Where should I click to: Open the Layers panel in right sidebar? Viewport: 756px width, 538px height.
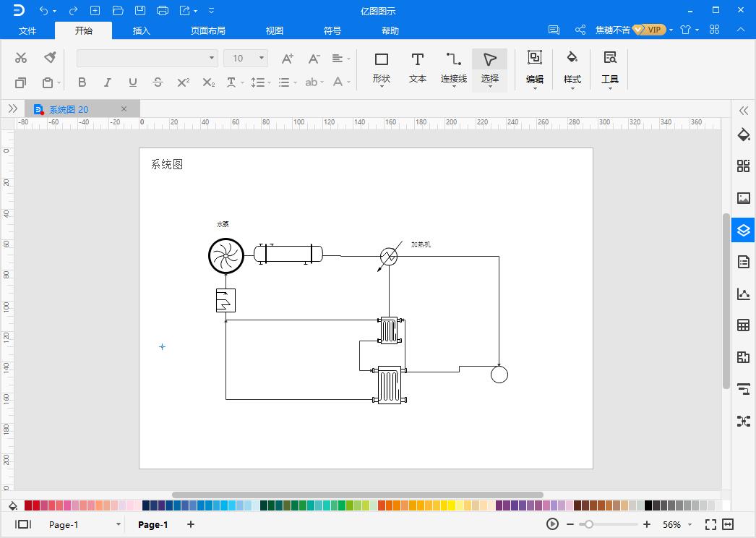743,231
